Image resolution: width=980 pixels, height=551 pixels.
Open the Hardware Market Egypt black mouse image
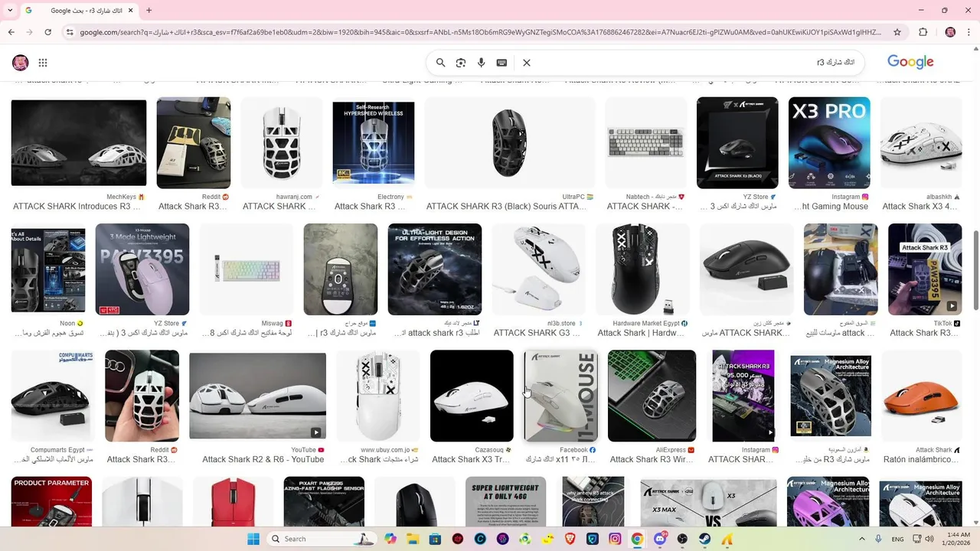click(642, 269)
